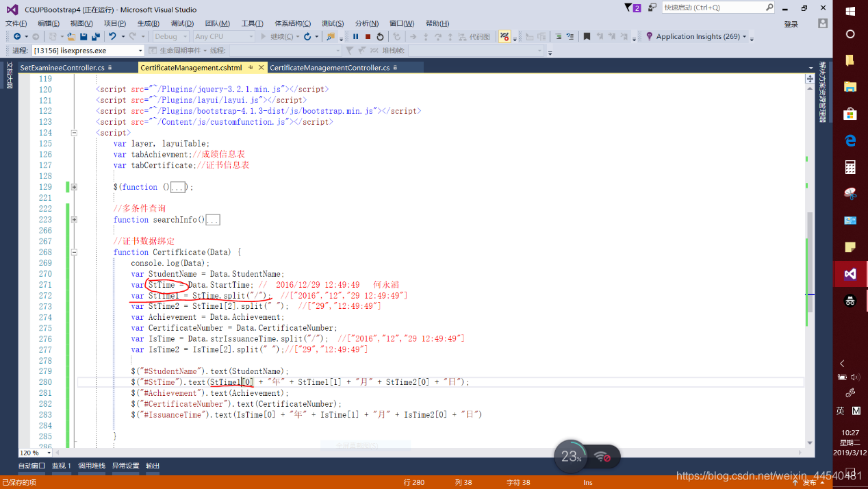Click the scroll-down arrow of the editor scrollbar
The image size is (868, 489).
pos(810,442)
